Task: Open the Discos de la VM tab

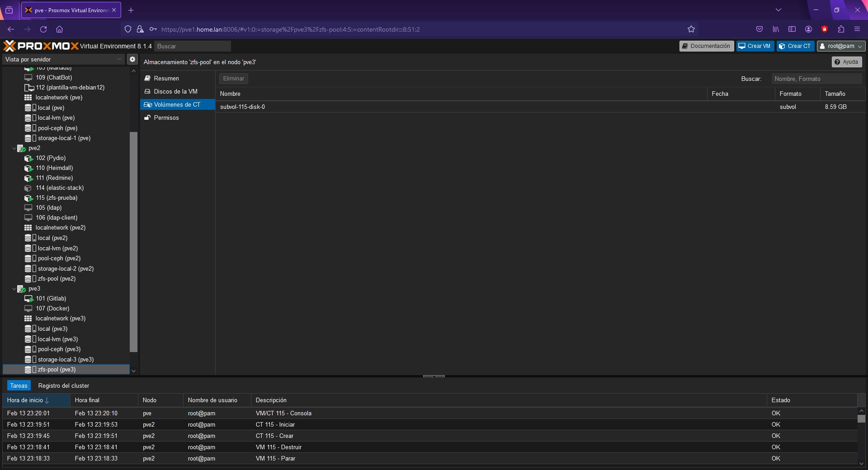Action: click(x=178, y=92)
